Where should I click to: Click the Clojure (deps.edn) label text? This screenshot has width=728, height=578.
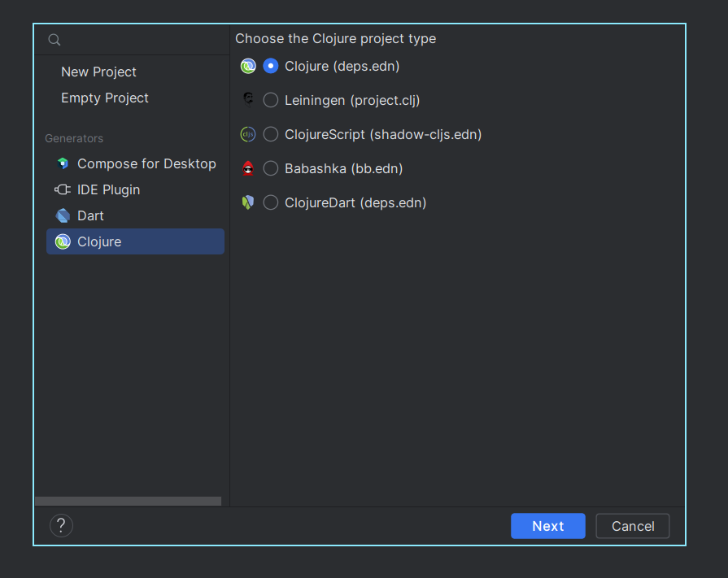[342, 67]
